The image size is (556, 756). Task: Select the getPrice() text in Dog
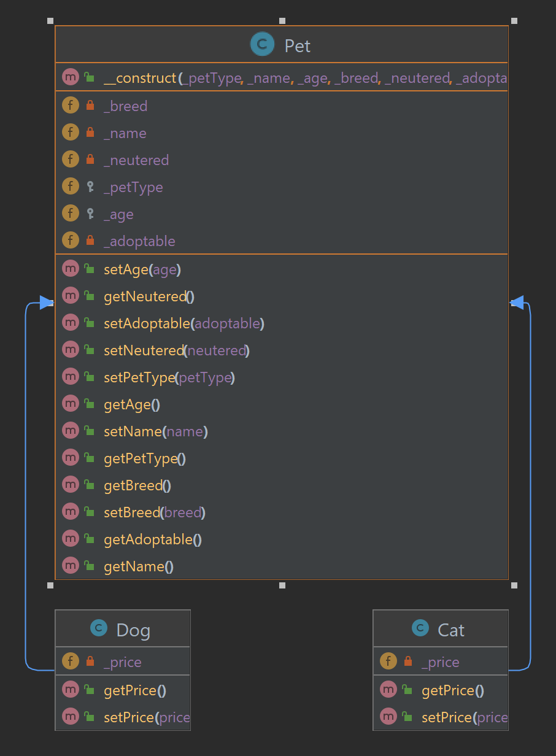(x=135, y=690)
